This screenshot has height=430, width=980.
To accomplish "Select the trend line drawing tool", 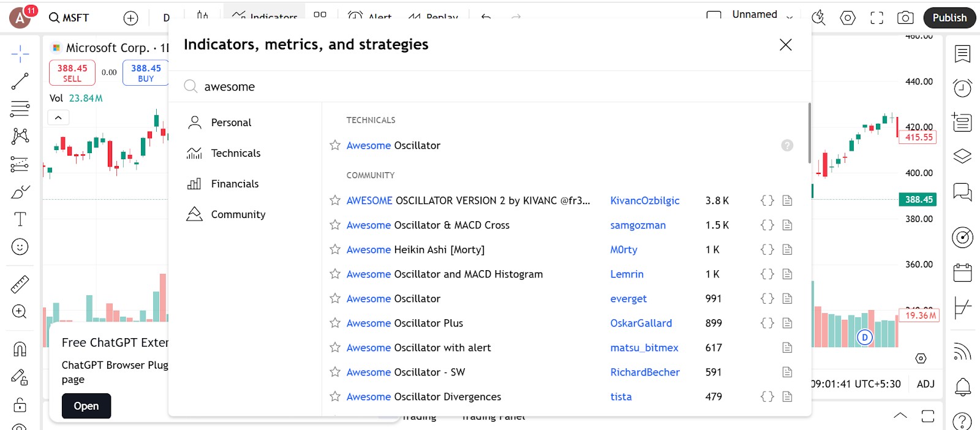I will point(20,81).
